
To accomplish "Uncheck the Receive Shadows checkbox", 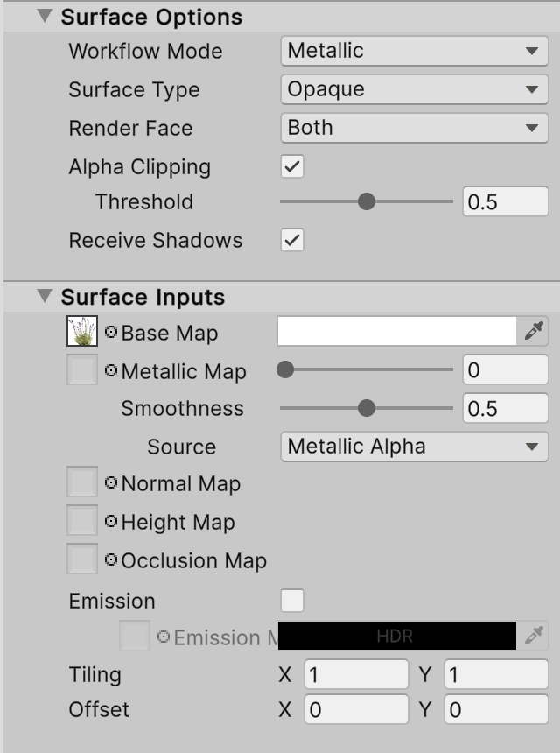I will coord(292,240).
